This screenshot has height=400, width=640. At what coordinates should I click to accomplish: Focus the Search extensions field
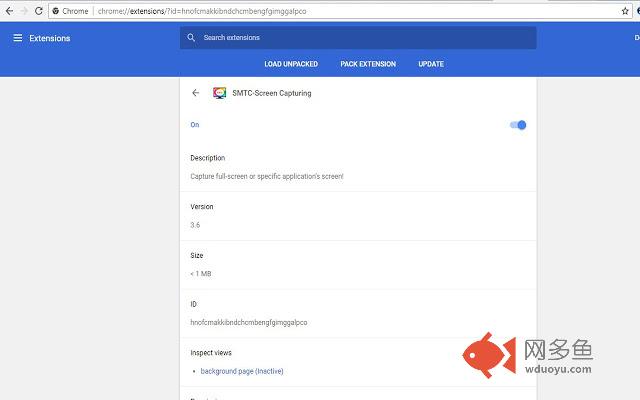tap(358, 38)
